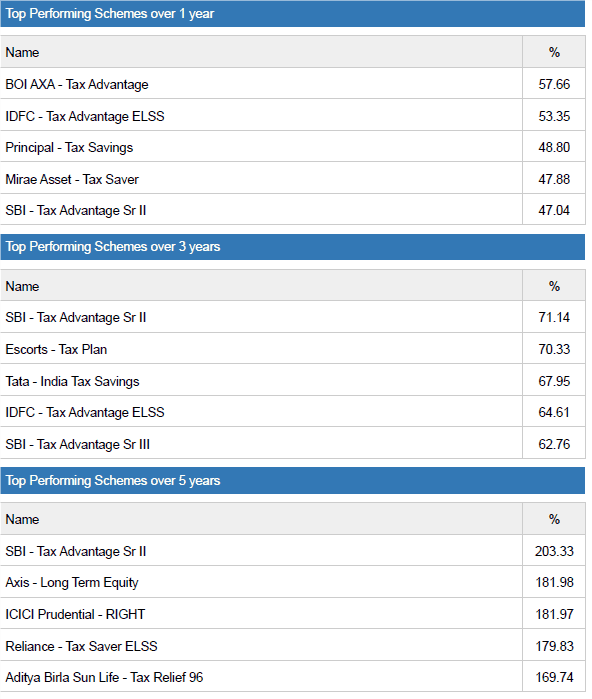This screenshot has height=699, width=592.
Task: Open IDFC - Tax Advantage ELSS in 1 year table
Action: click(x=85, y=116)
